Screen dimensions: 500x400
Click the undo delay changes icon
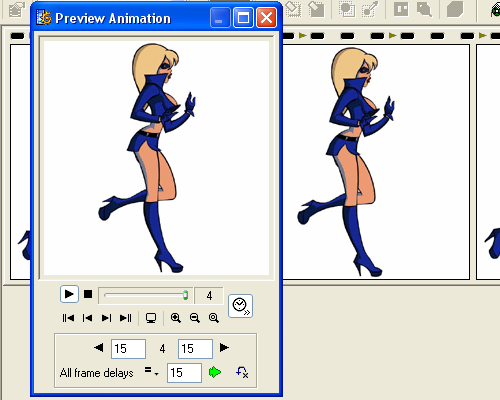point(242,372)
